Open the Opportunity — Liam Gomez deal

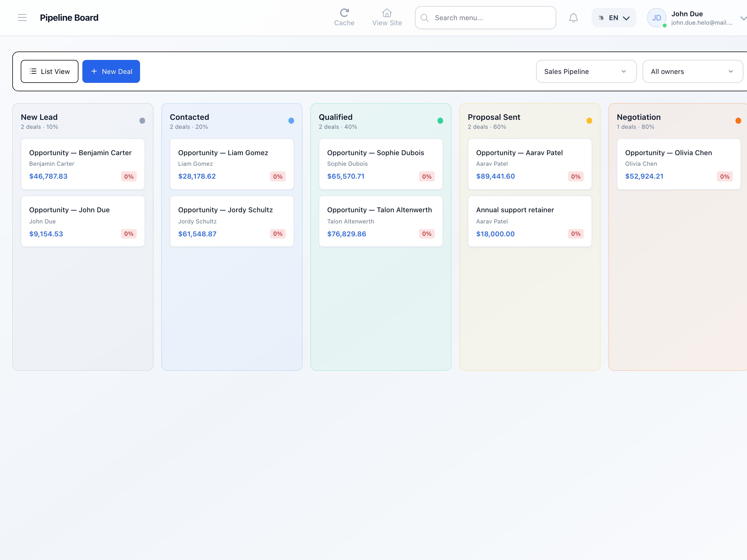coord(232,164)
